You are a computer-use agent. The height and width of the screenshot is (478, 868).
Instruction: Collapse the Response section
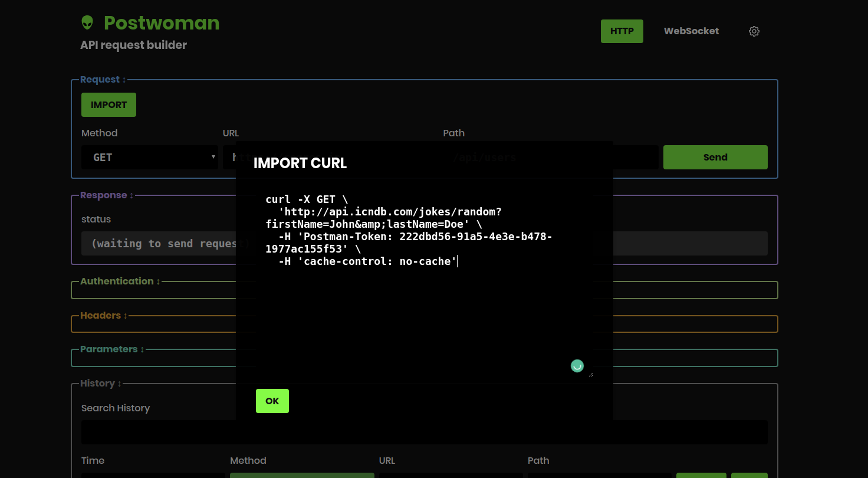click(107, 195)
